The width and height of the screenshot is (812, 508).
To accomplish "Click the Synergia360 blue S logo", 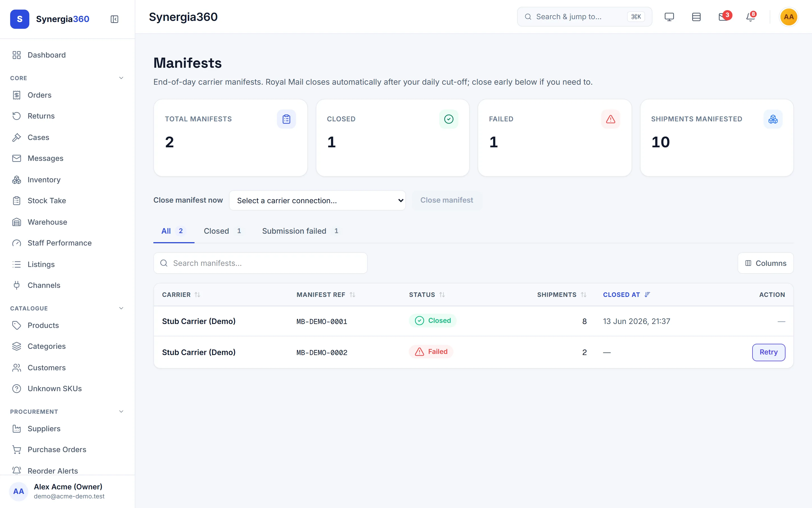I will 20,19.
